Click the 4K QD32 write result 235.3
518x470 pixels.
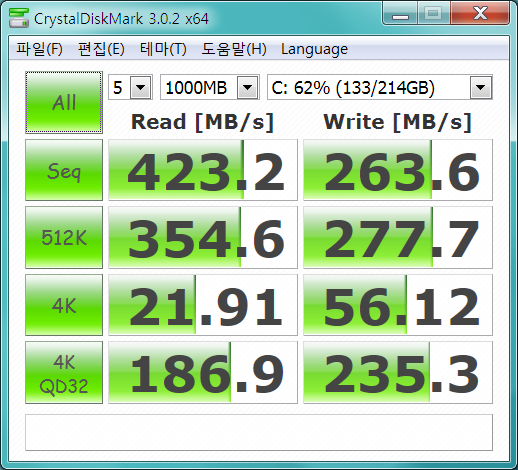click(398, 372)
